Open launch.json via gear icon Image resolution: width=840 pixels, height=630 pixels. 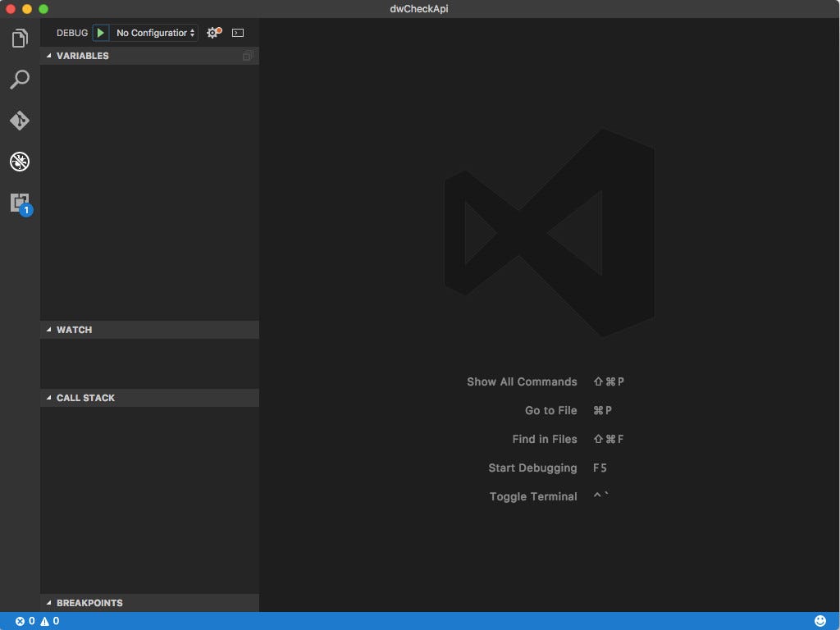pos(214,33)
